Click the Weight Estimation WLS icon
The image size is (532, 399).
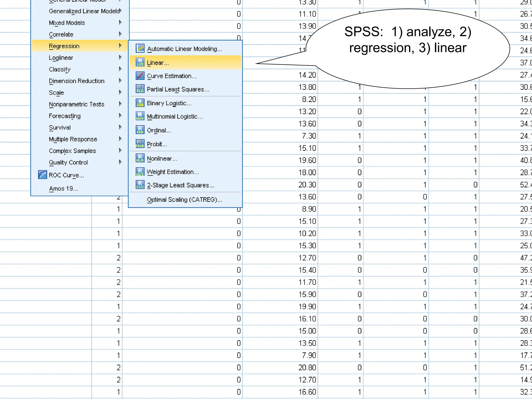[x=140, y=172]
